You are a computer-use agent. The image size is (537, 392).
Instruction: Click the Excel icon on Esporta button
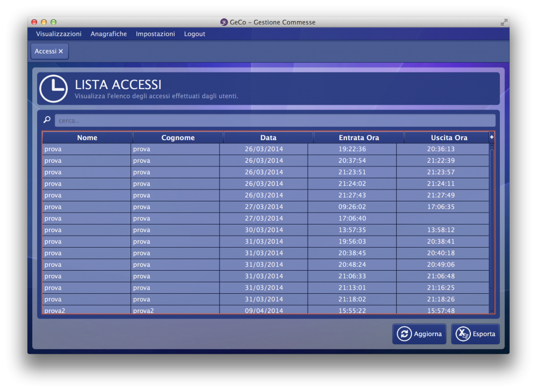click(463, 334)
